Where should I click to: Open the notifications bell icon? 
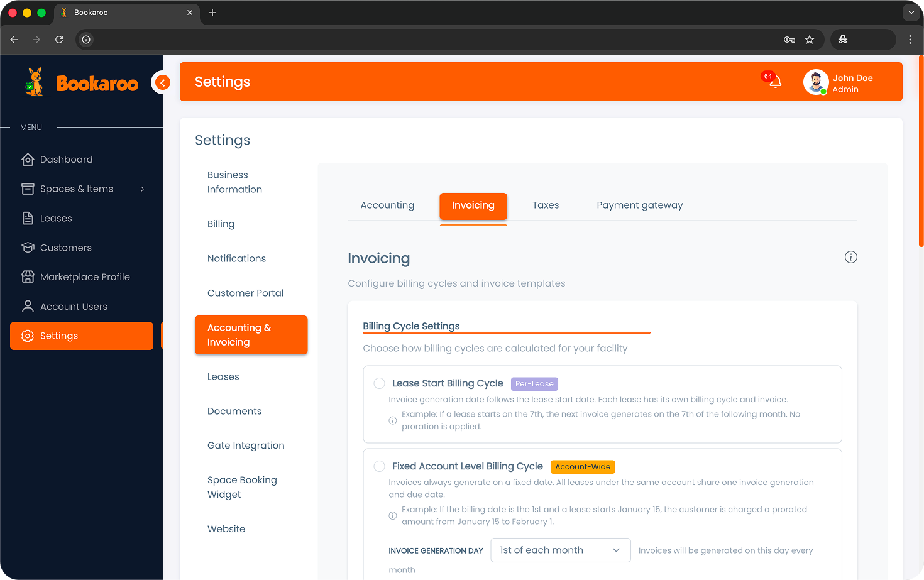pyautogui.click(x=775, y=82)
